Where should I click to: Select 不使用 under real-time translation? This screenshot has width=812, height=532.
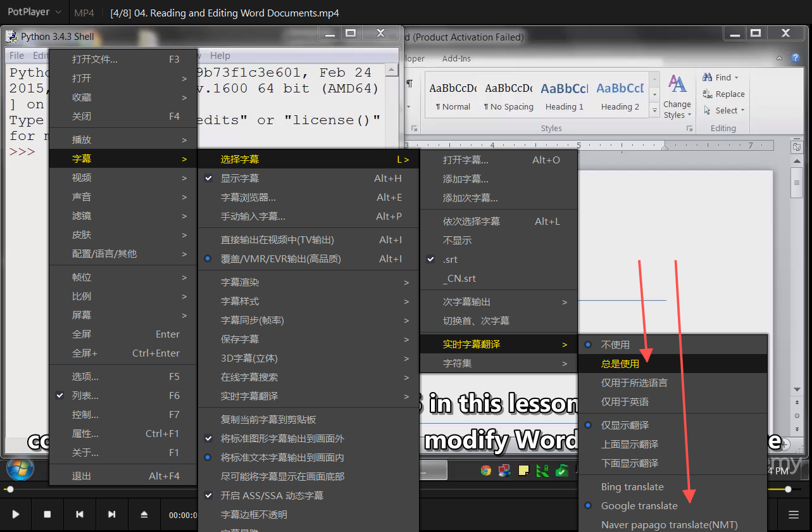(673, 345)
